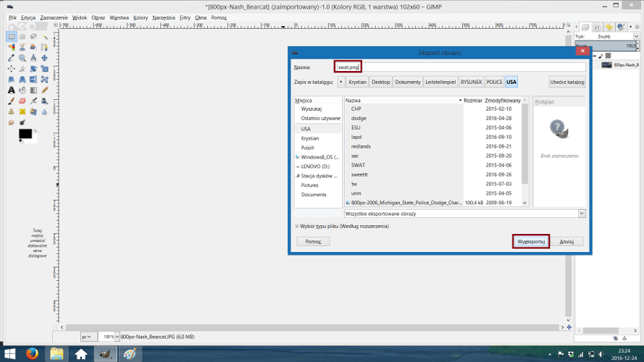Select the Dodge/Burn tool
Screen dimensions: 644x362
coord(22,122)
